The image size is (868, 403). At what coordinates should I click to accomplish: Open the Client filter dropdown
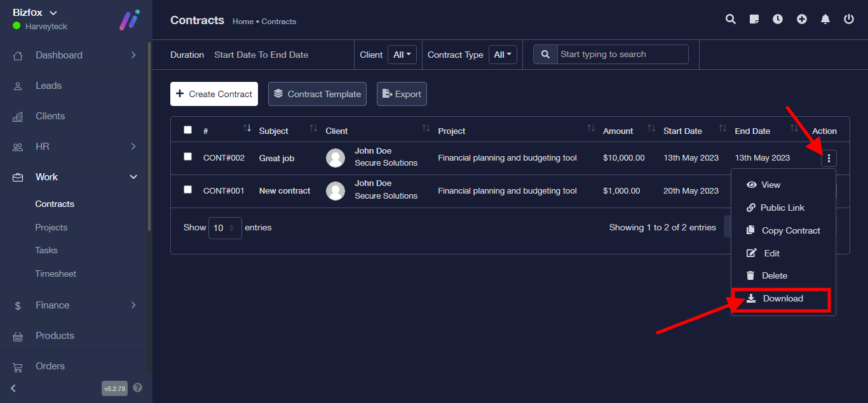click(x=402, y=55)
